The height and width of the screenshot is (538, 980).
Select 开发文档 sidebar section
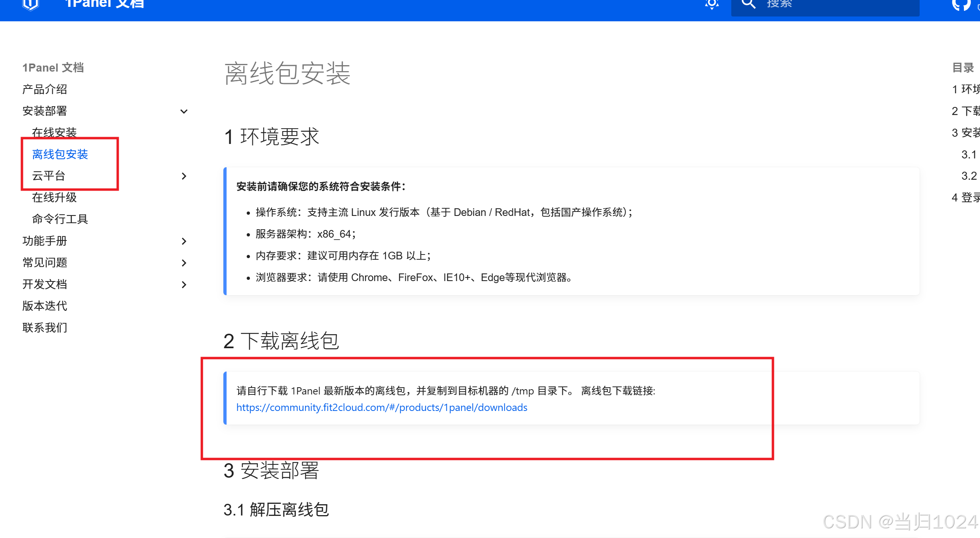[45, 284]
